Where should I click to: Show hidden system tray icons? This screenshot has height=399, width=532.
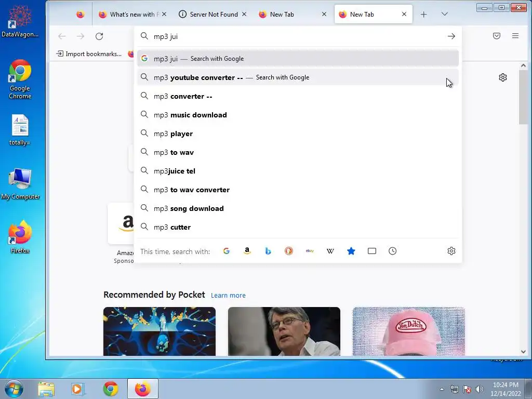tap(442, 389)
